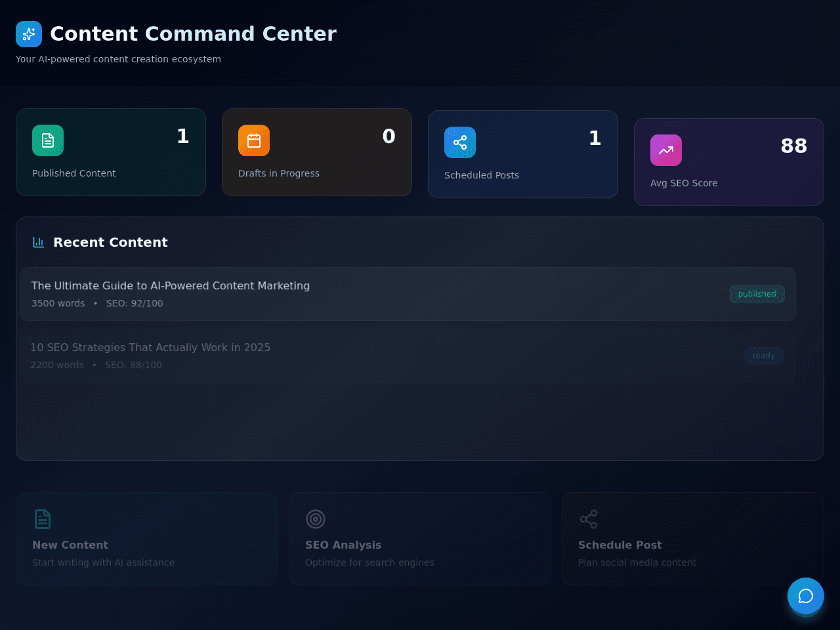Click the ready status badge

764,356
